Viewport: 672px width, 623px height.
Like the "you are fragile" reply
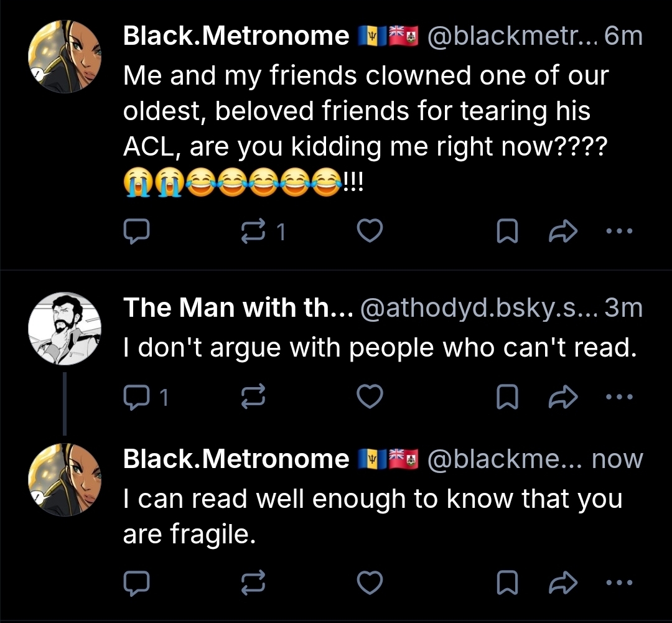click(371, 583)
